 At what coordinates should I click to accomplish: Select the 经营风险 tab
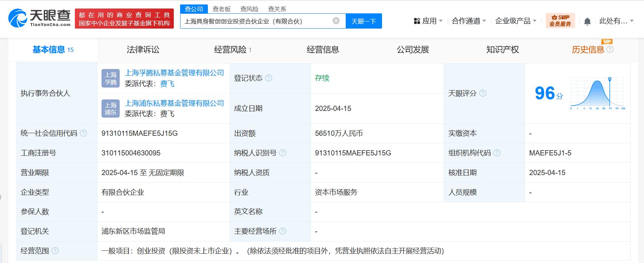pos(233,50)
